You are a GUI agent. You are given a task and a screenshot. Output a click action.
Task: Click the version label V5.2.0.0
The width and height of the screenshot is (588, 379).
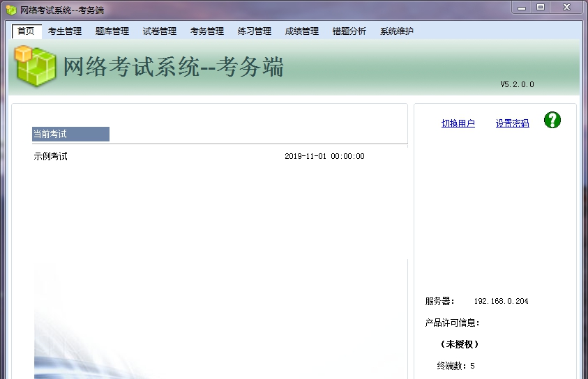pos(517,84)
